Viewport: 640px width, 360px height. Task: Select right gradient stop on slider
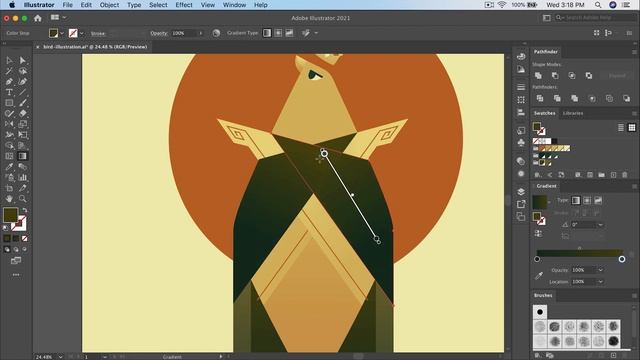(x=622, y=259)
